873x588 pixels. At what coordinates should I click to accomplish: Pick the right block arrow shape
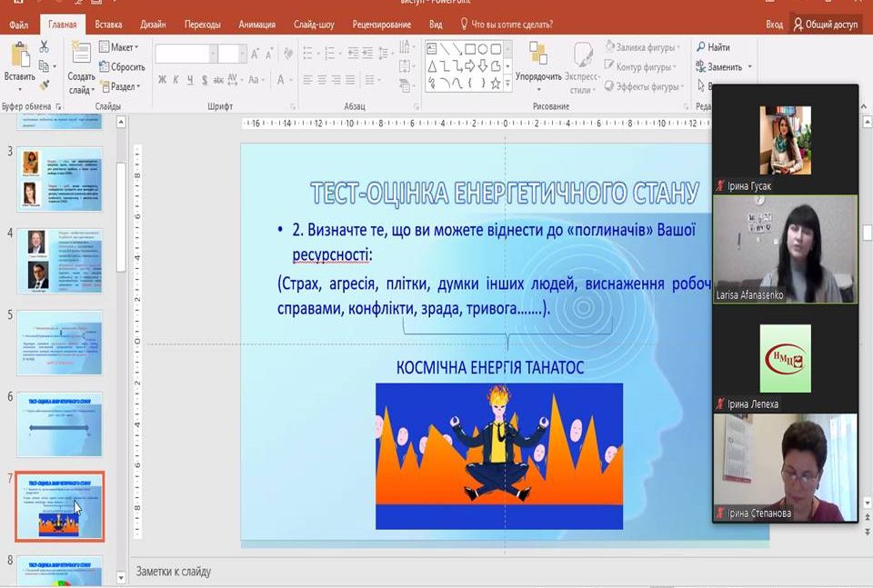coord(470,66)
